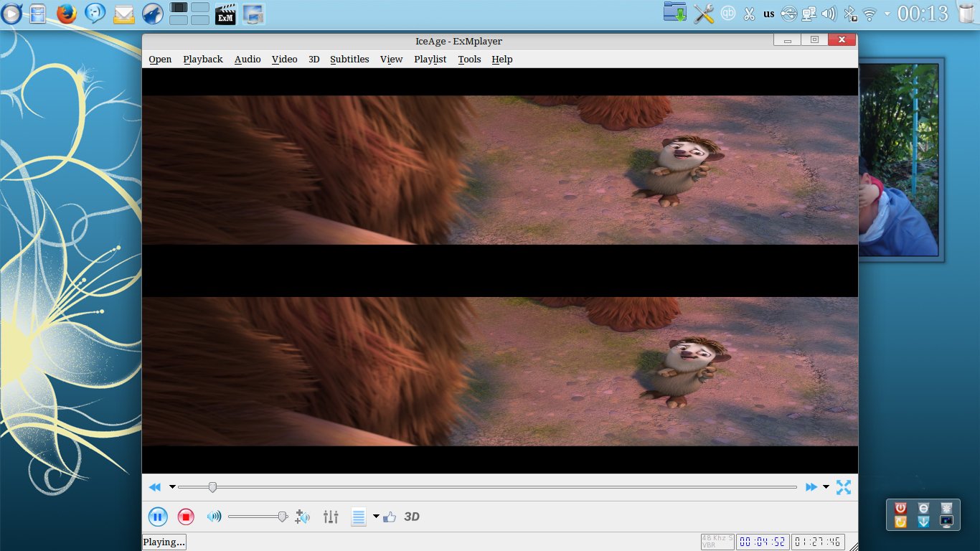
Task: Click the seek bar handle
Action: click(x=212, y=487)
